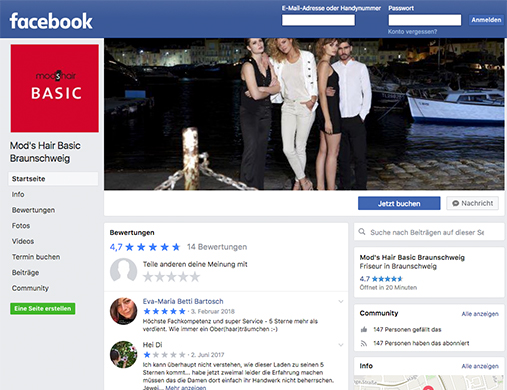
Task: Click Öffnet in 20 Minuten text
Action: pos(388,287)
